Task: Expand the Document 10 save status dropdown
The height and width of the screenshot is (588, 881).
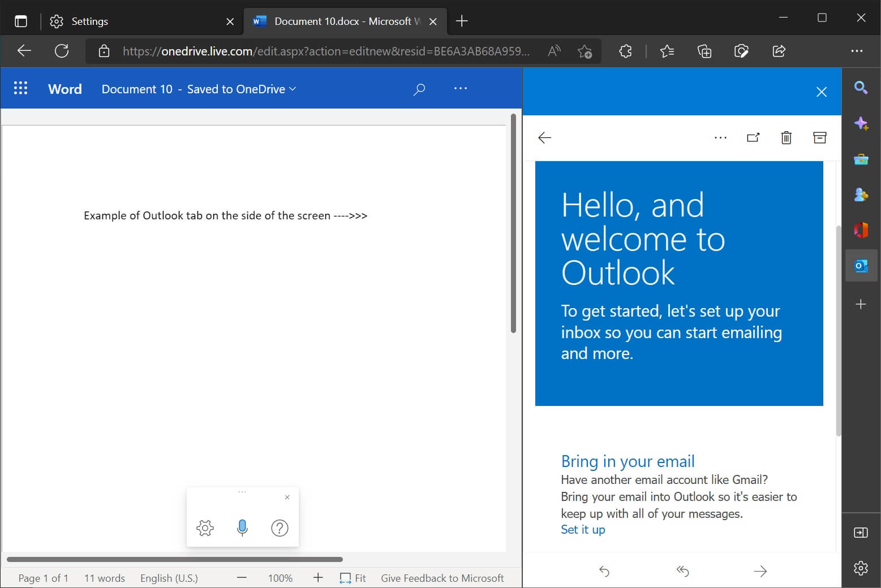Action: click(x=199, y=89)
